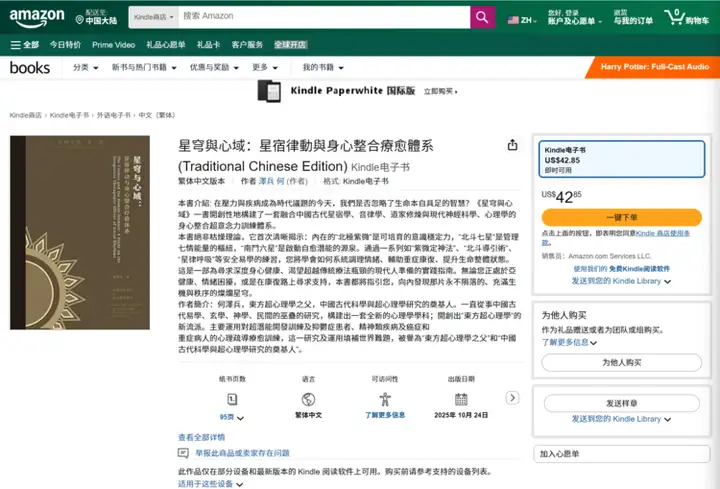Open Prime Video in the nav bar
The height and width of the screenshot is (489, 720).
pos(113,45)
